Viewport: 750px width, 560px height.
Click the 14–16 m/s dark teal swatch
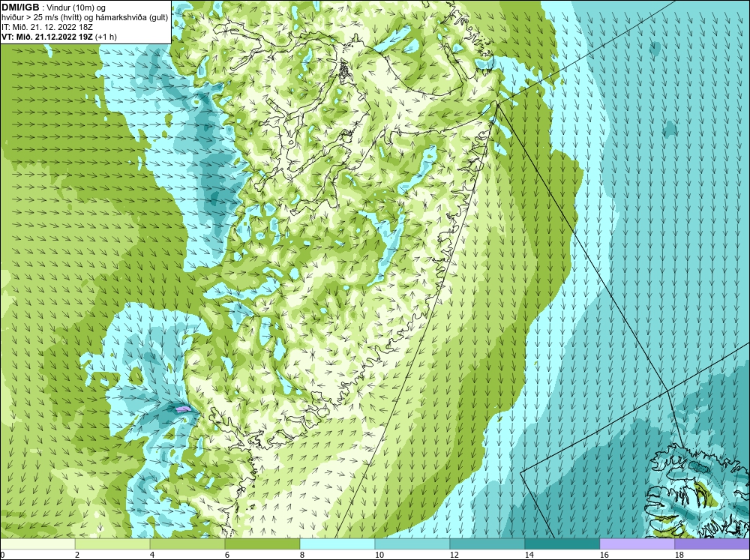point(562,544)
